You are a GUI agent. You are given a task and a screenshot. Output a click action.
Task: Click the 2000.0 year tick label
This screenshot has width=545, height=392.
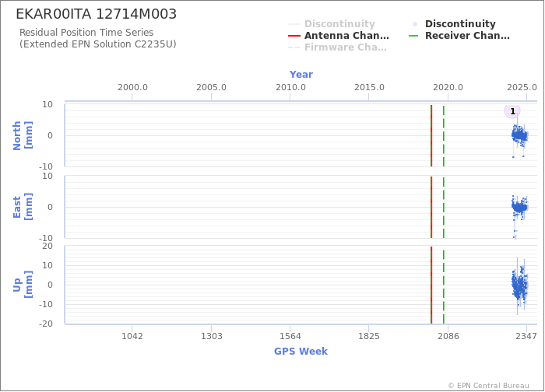tap(132, 87)
